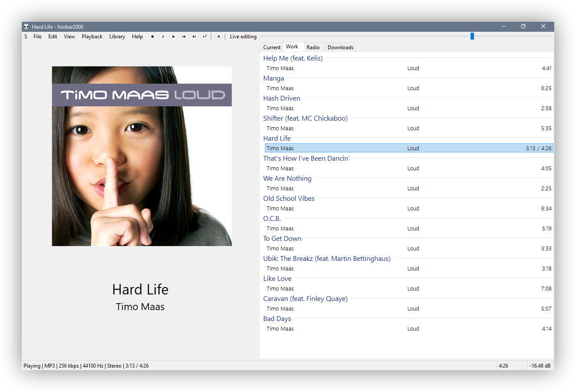
Task: Select the track row with duration 2:25
Action: coord(409,188)
